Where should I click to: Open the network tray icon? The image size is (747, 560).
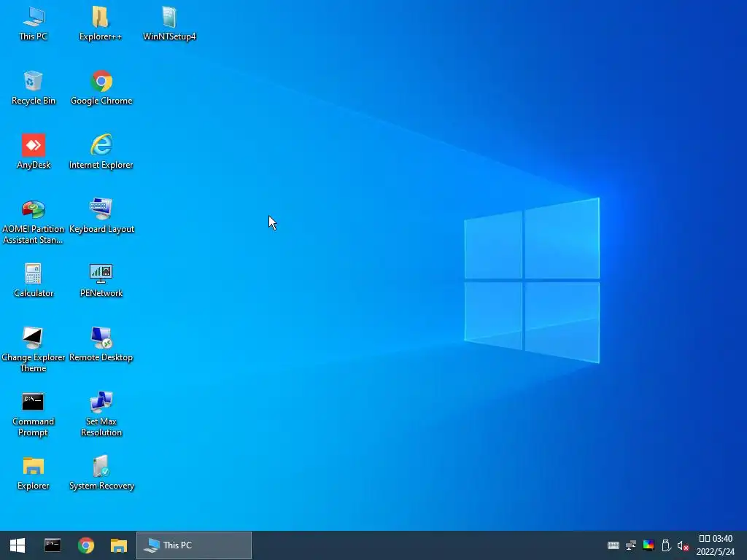pos(631,545)
